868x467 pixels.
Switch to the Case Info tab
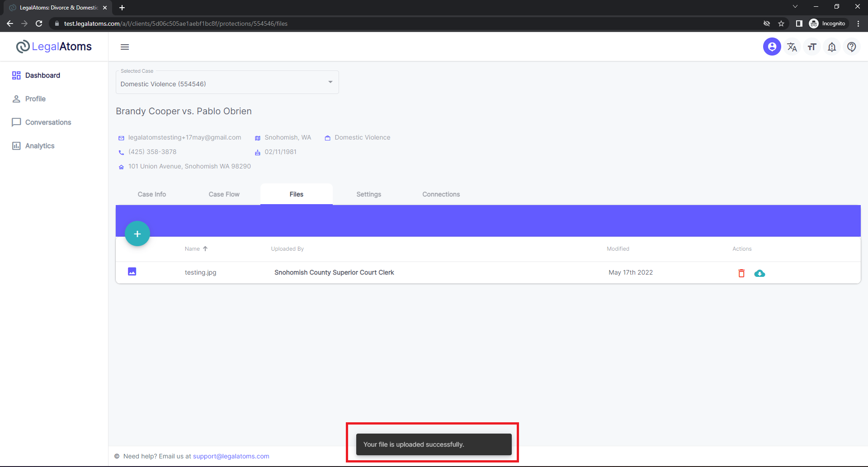pos(151,194)
